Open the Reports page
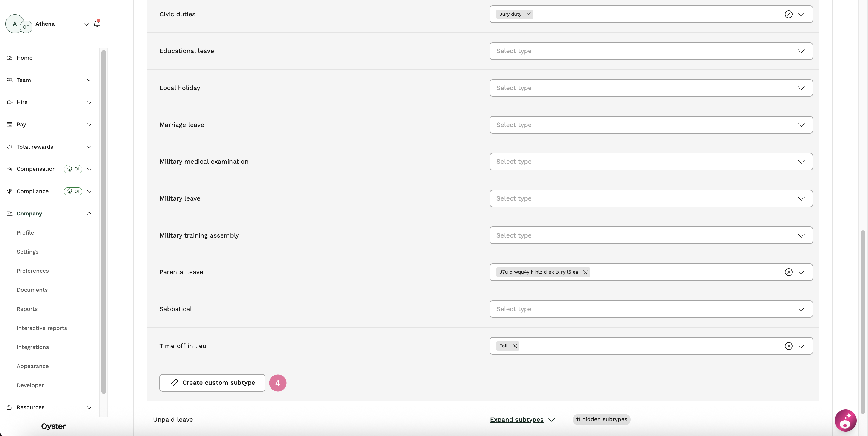This screenshot has width=868, height=436. click(27, 309)
